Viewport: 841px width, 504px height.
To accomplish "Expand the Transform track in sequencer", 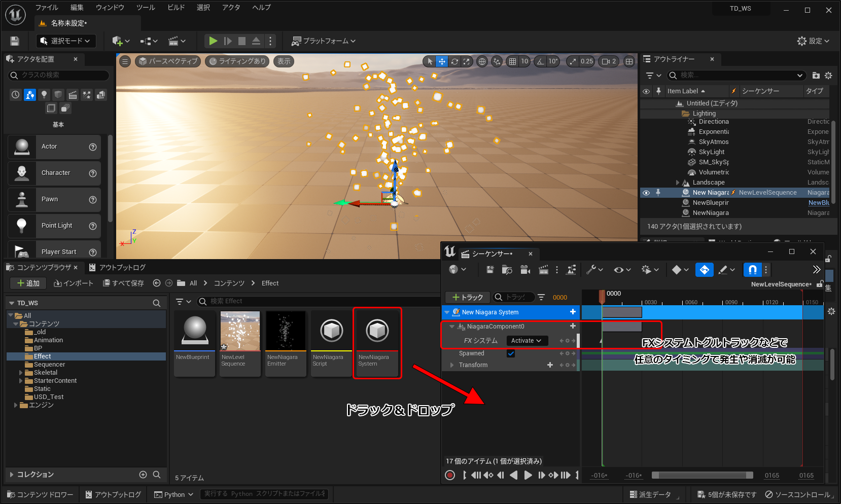I will 452,365.
